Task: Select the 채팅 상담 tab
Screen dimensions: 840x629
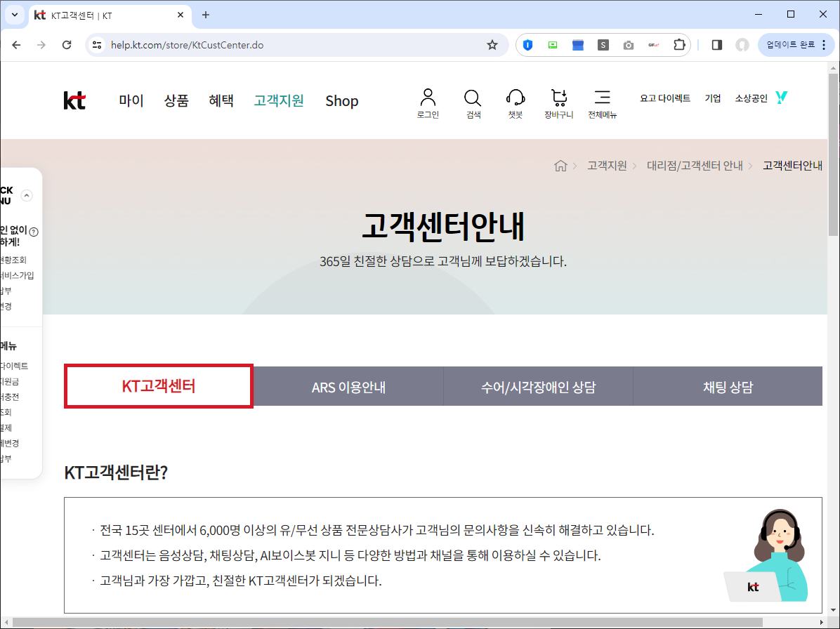Action: [728, 386]
